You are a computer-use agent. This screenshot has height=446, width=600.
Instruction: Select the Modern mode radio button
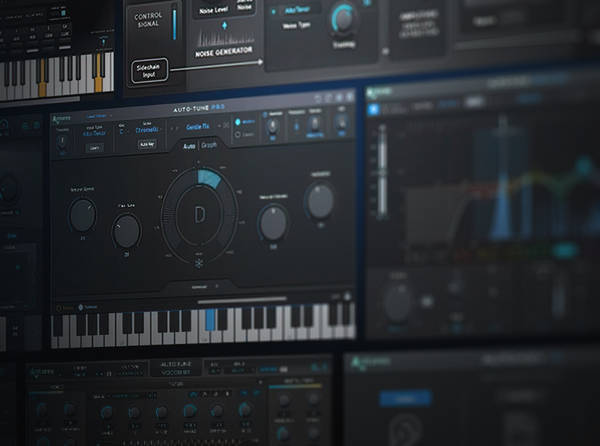click(x=238, y=123)
